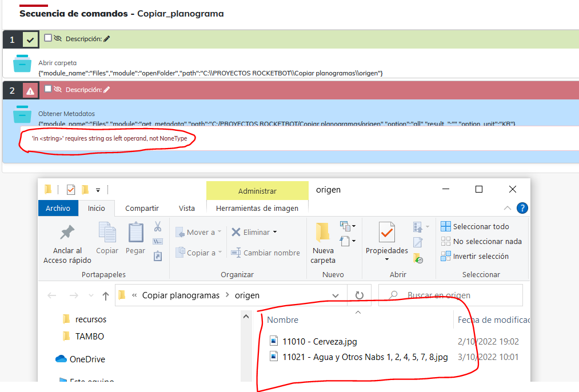
Task: Open the Archivo menu tab
Action: click(x=58, y=209)
